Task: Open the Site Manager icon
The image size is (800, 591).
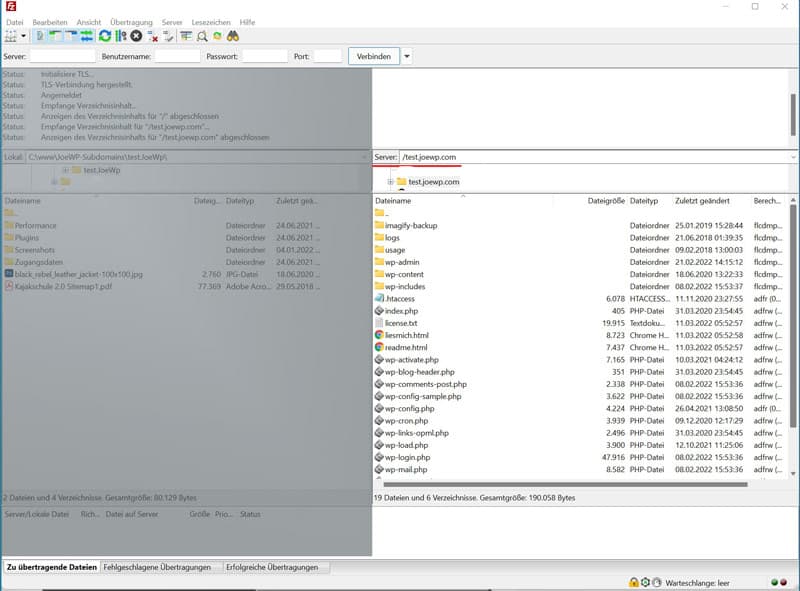Action: tap(10, 36)
